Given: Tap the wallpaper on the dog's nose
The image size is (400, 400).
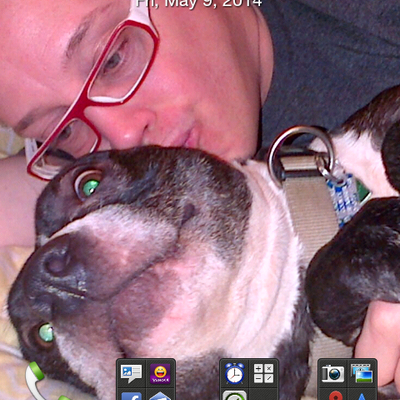Looking at the screenshot, I should 55,264.
